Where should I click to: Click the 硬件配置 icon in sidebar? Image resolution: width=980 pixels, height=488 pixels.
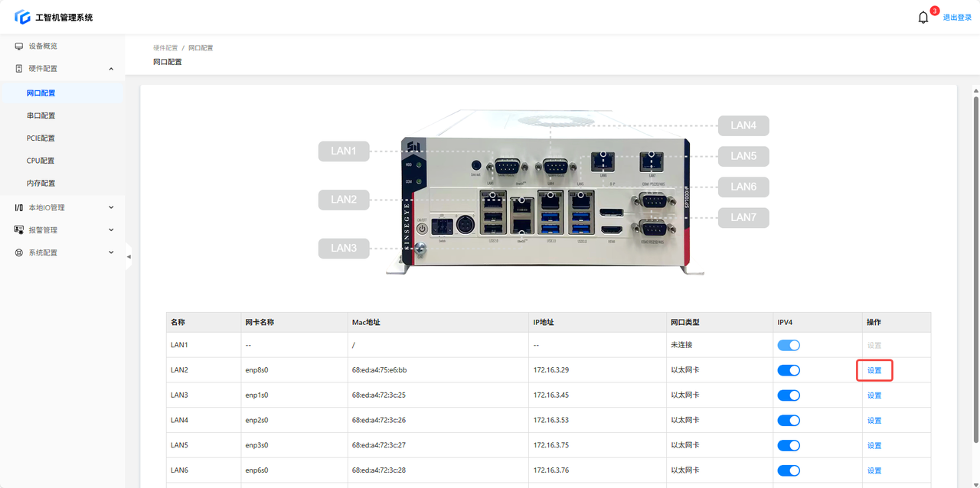click(x=19, y=69)
